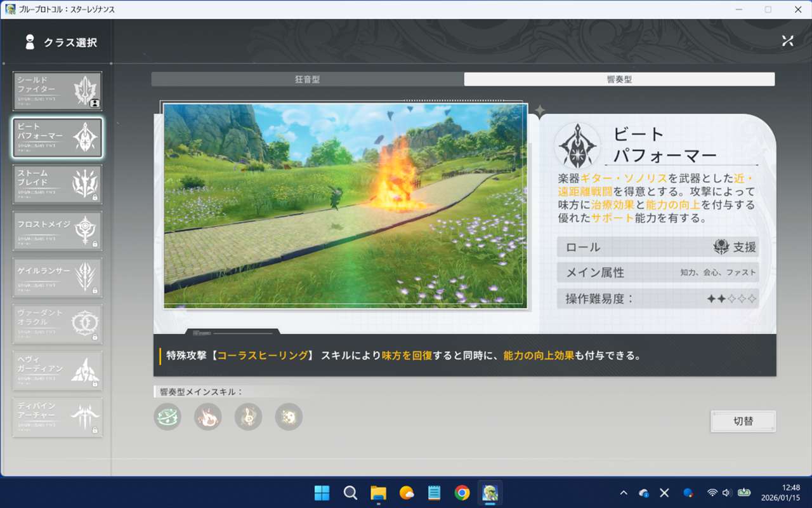Open Windows Start menu
This screenshot has width=812, height=508.
tap(322, 493)
